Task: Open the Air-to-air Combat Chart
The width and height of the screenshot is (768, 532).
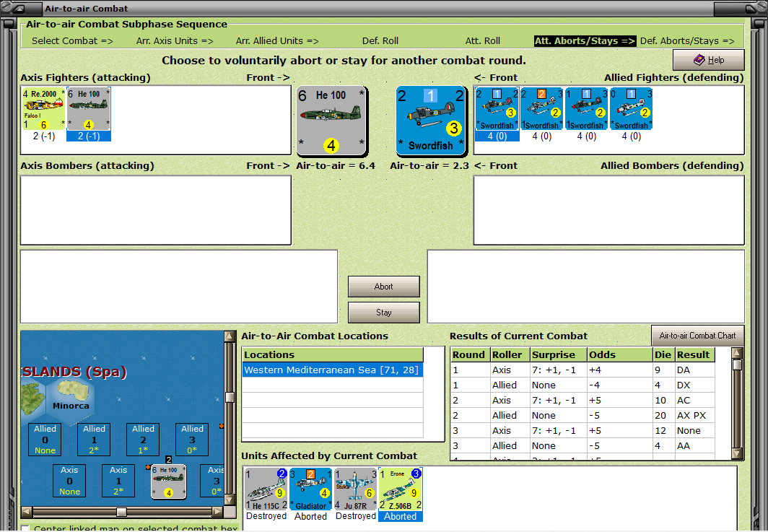Action: tap(697, 336)
